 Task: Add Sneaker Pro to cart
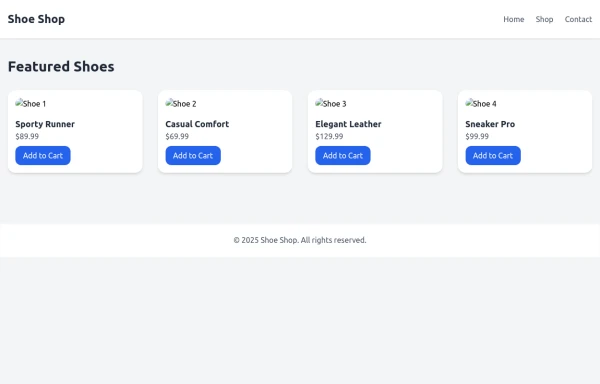(493, 156)
